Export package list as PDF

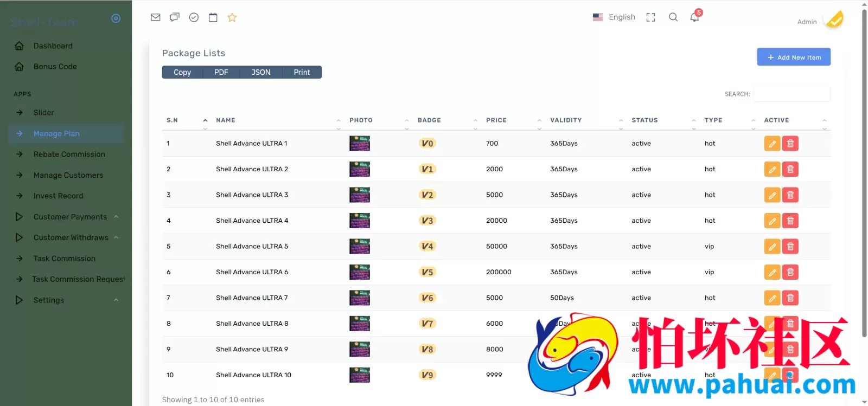221,72
